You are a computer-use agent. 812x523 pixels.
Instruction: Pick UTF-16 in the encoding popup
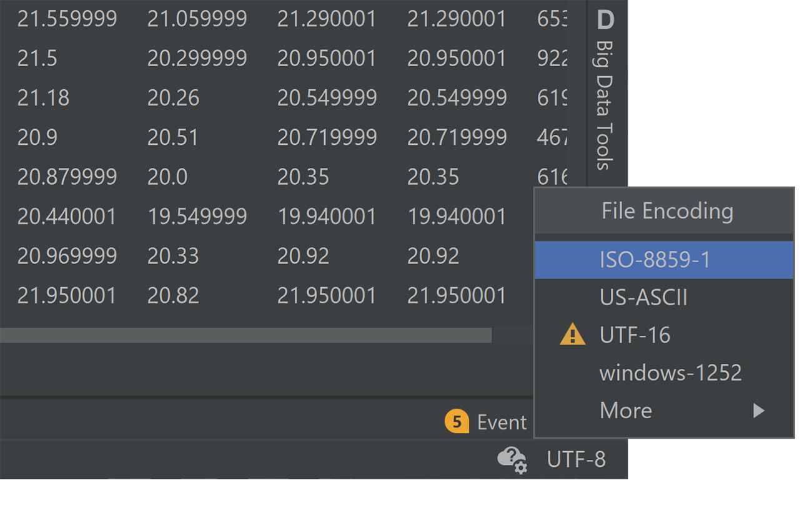click(x=635, y=335)
